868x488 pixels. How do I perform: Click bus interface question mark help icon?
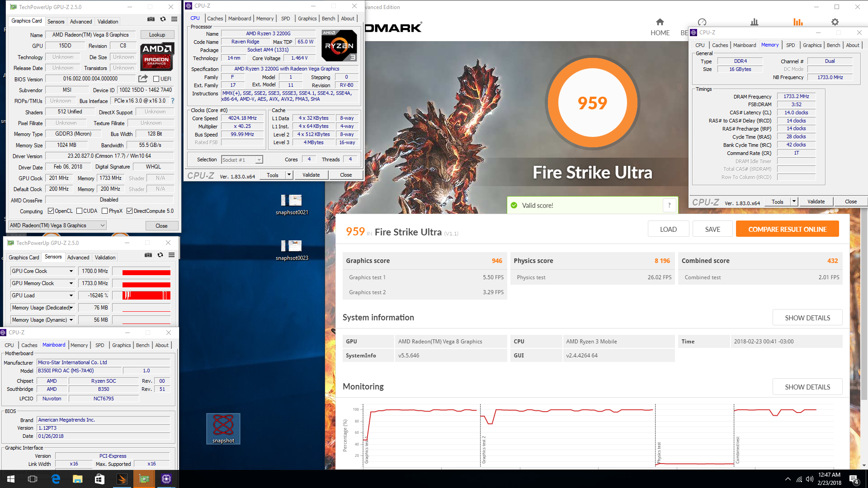pos(173,101)
